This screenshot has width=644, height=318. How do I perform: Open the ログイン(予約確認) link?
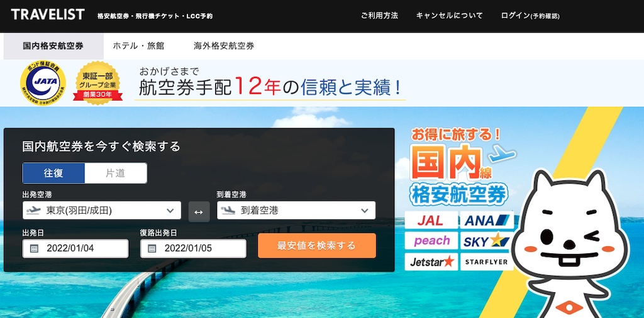coord(530,16)
